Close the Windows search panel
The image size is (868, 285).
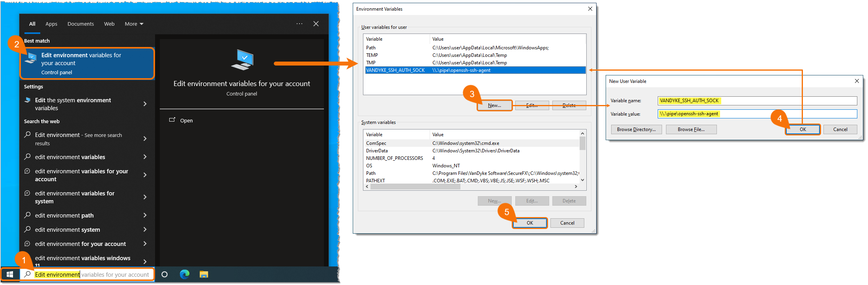(x=316, y=24)
